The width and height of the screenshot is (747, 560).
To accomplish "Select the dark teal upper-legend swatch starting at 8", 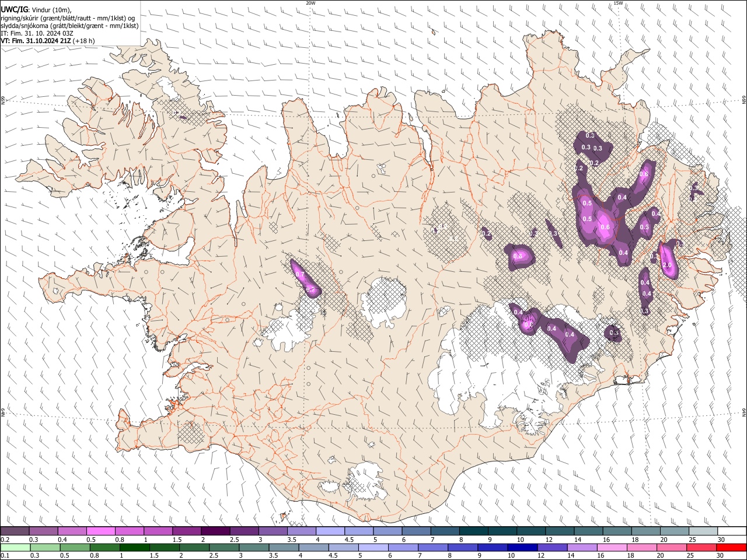I will pos(473,531).
